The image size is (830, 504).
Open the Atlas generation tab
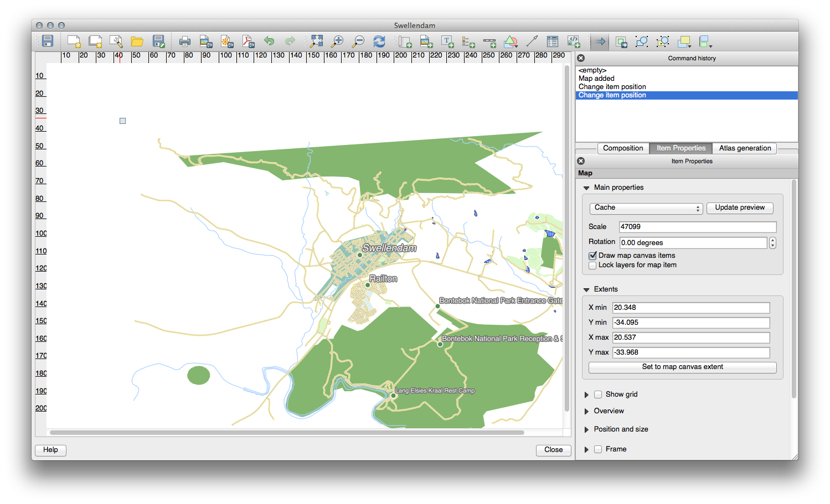745,148
